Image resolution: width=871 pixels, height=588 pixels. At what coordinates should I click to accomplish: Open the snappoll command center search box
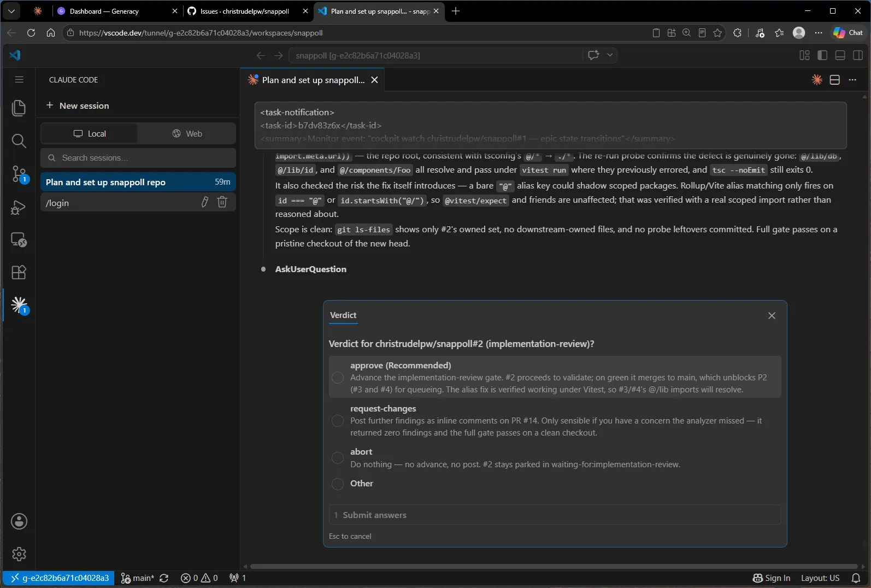(x=435, y=55)
